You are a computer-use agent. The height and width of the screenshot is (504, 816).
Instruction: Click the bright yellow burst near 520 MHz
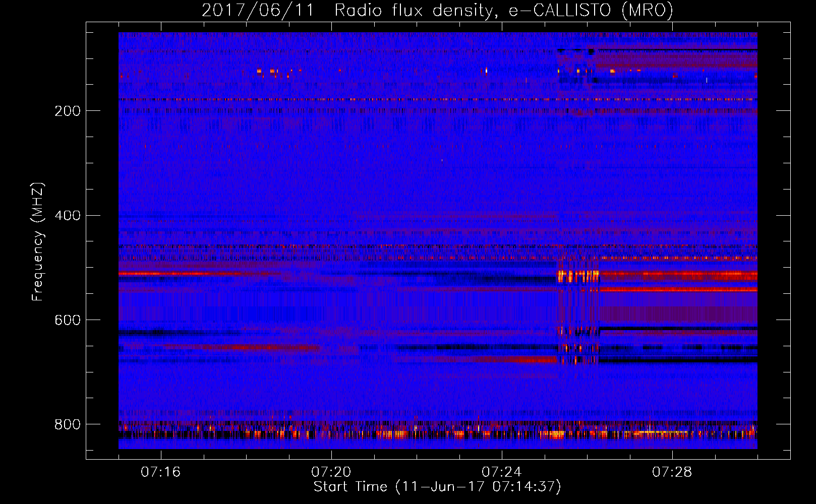click(578, 276)
